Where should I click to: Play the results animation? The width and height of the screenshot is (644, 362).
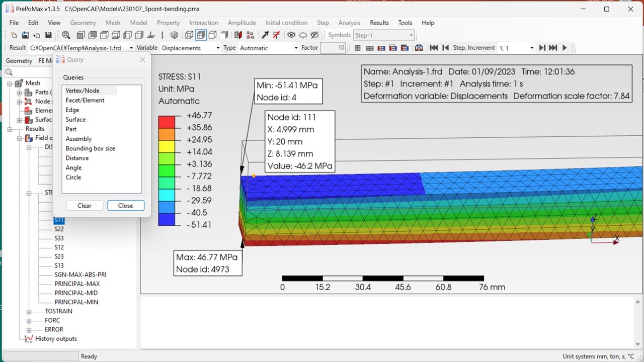565,48
